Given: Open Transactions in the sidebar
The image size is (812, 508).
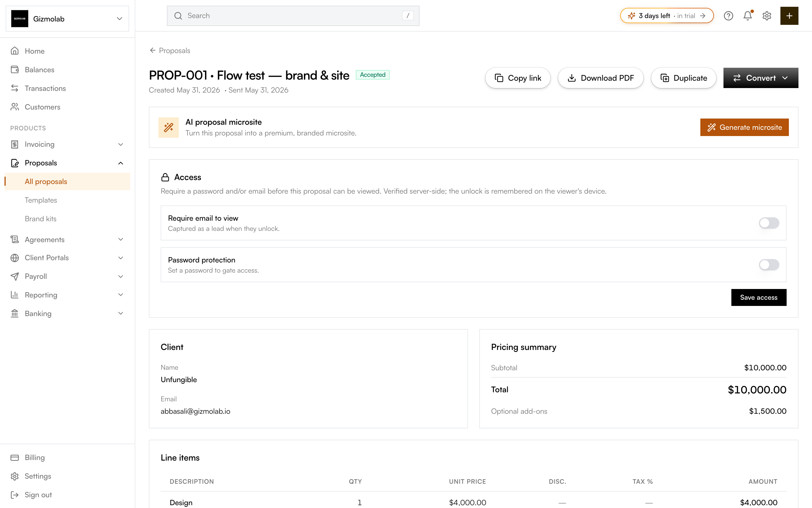Looking at the screenshot, I should point(45,88).
